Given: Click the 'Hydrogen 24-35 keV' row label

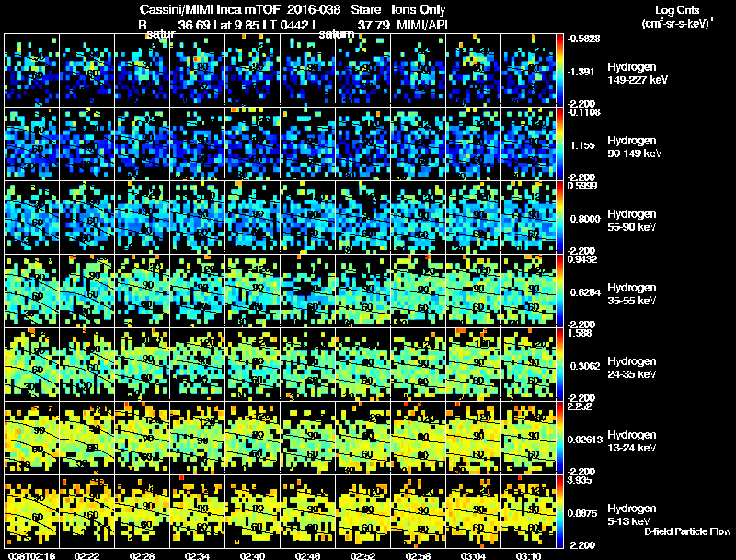Looking at the screenshot, I should (632, 368).
